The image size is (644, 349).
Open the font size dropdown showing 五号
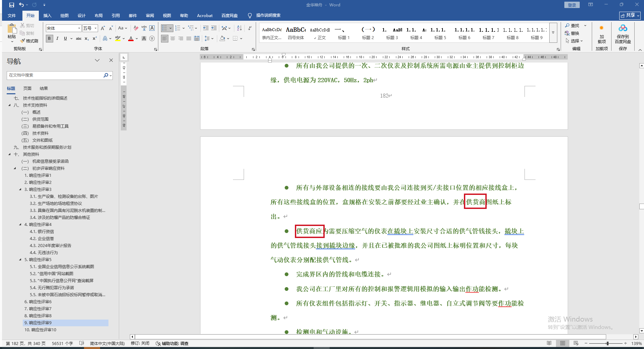point(96,28)
